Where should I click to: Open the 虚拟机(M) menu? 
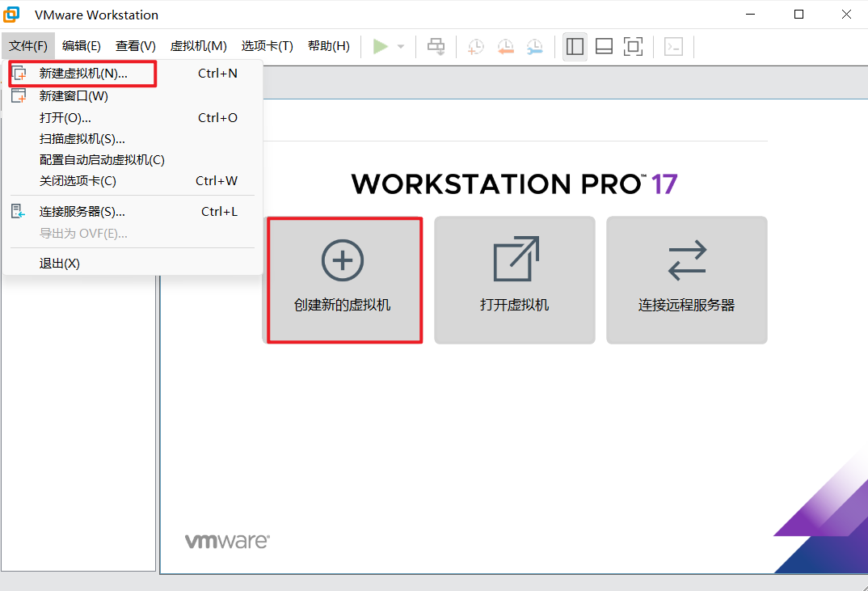click(198, 46)
